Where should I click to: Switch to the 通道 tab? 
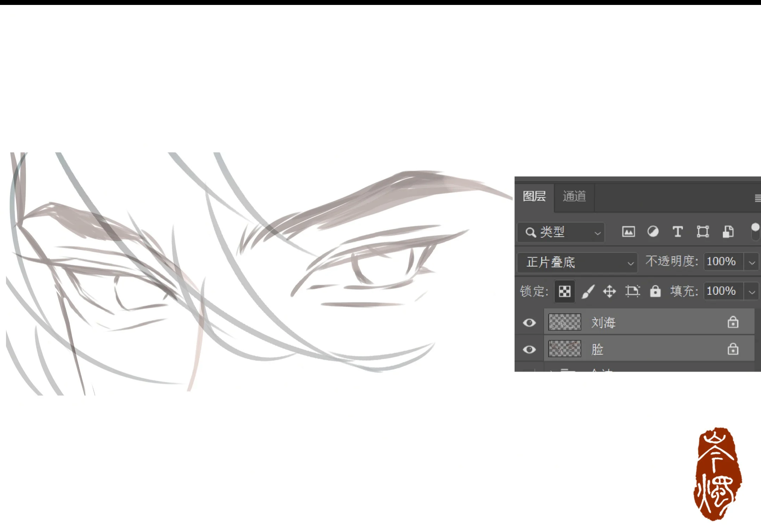(574, 196)
